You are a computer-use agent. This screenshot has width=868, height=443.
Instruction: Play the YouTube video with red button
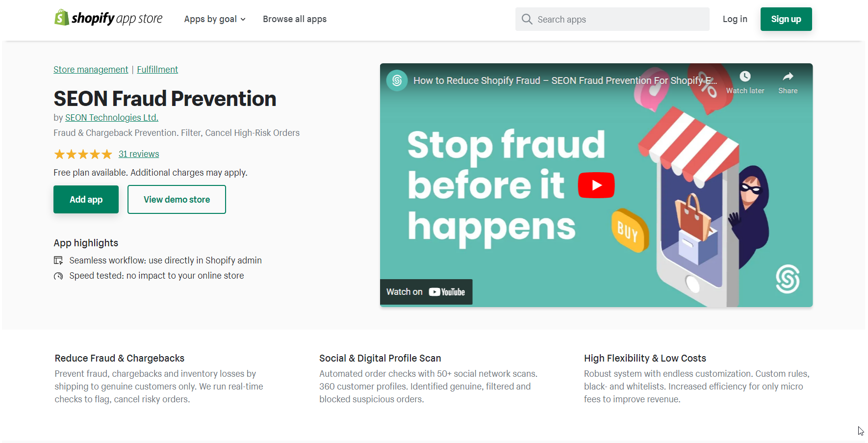[x=596, y=185]
